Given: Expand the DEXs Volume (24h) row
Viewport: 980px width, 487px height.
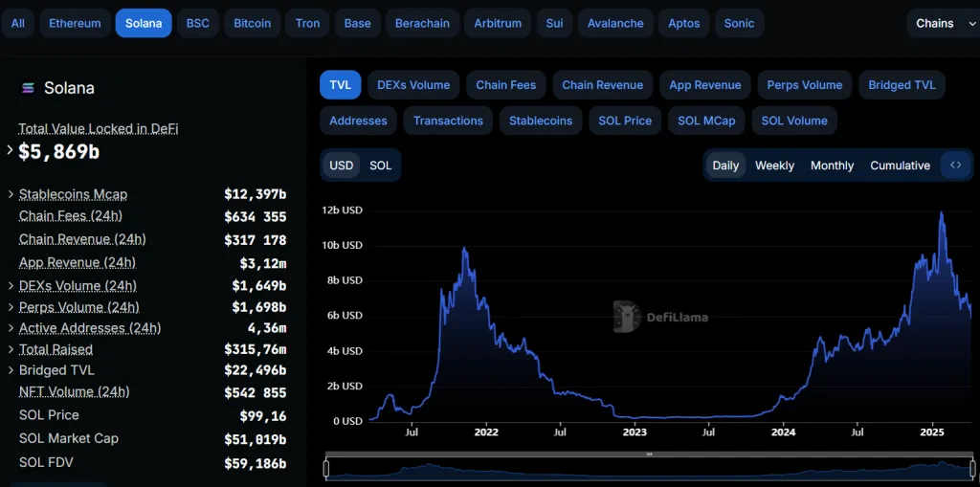Looking at the screenshot, I should pyautogui.click(x=11, y=286).
